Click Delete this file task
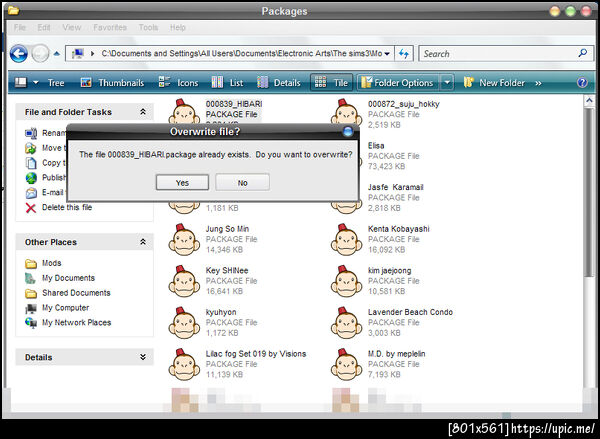The height and width of the screenshot is (439, 600). [67, 207]
